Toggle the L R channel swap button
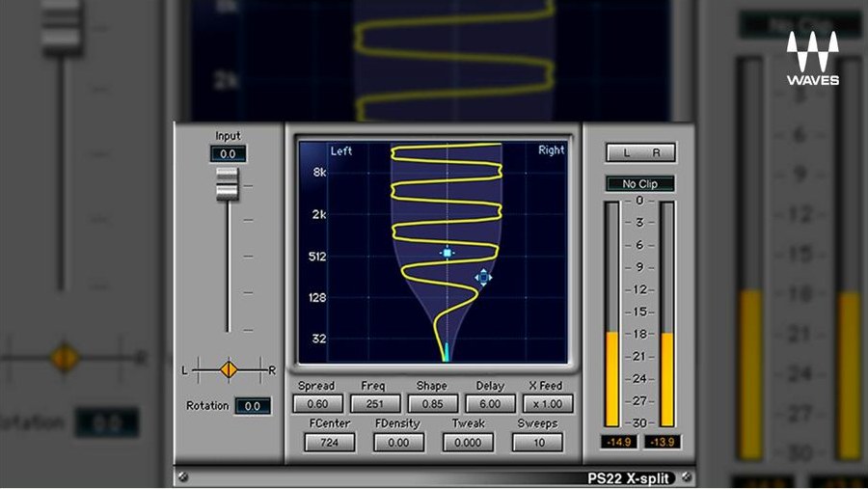 pos(640,152)
